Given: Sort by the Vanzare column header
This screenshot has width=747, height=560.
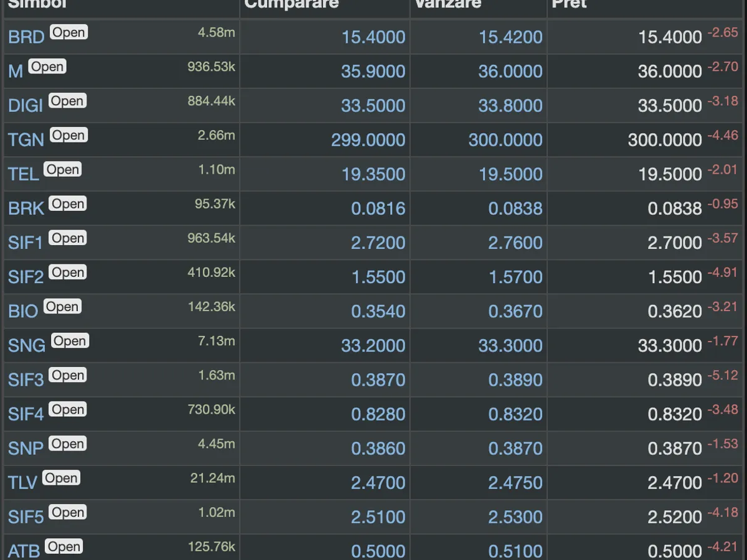Looking at the screenshot, I should click(448, 5).
